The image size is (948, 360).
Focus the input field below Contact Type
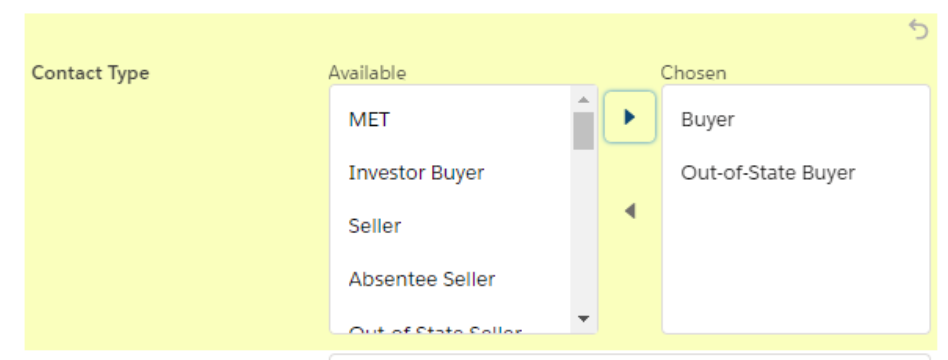[630, 357]
